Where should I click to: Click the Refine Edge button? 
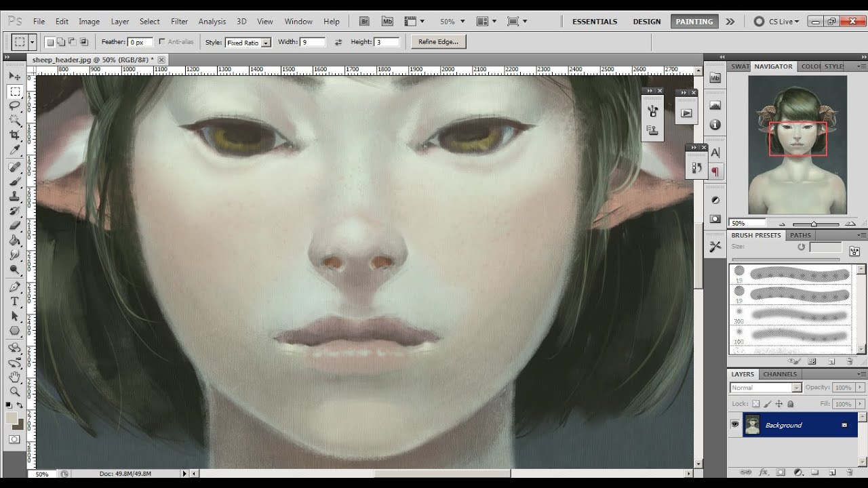[438, 42]
